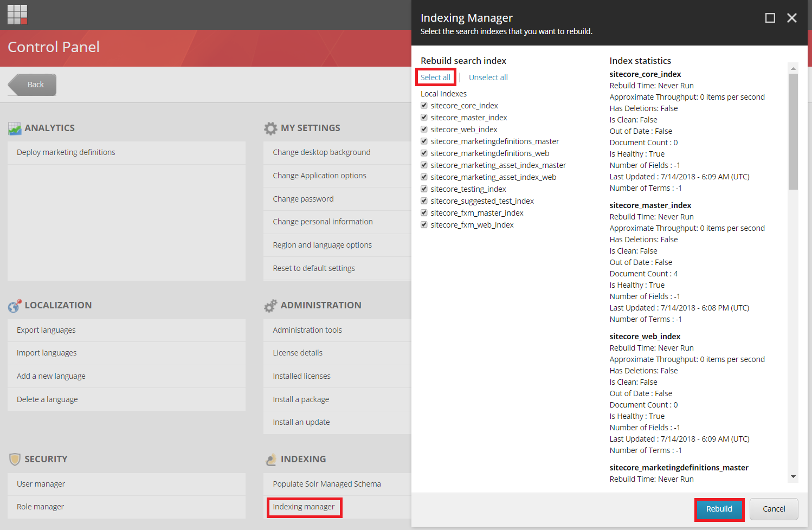Toggle sitecore_marketingdefinitions_master checkbox

pos(424,141)
